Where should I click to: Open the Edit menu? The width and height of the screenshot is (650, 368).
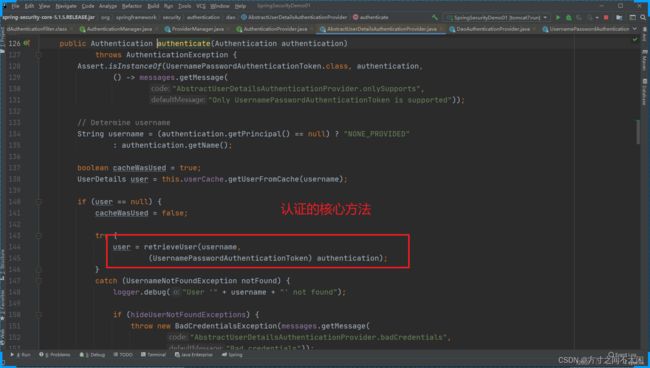pyautogui.click(x=29, y=6)
